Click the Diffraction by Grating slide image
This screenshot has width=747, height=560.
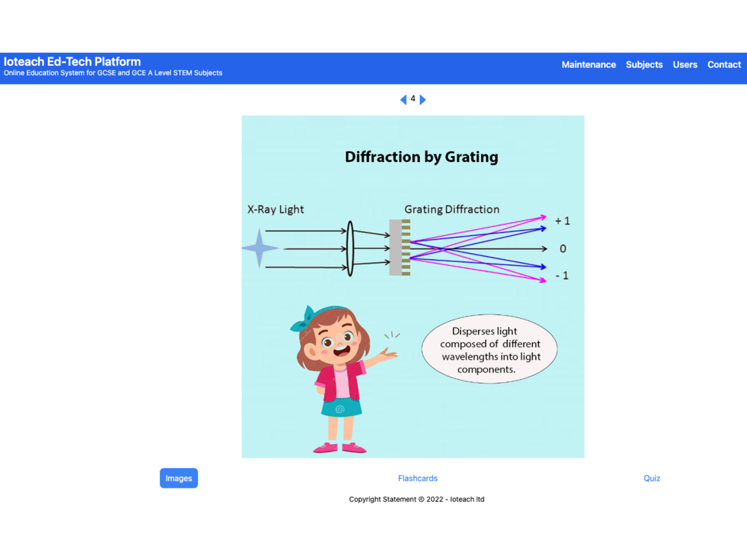(413, 287)
